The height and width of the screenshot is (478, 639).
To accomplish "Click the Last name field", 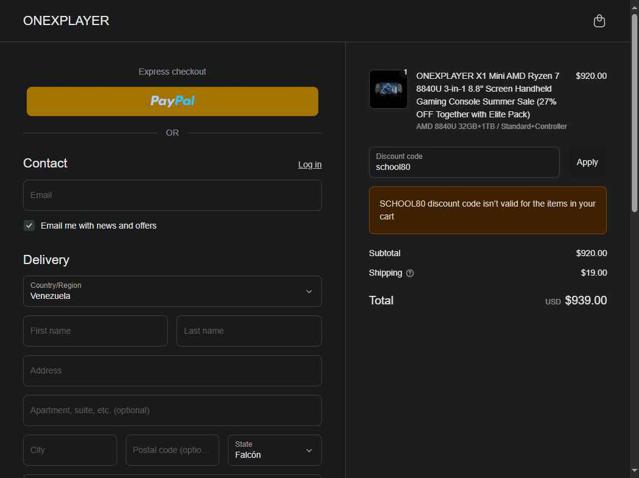I will [249, 331].
